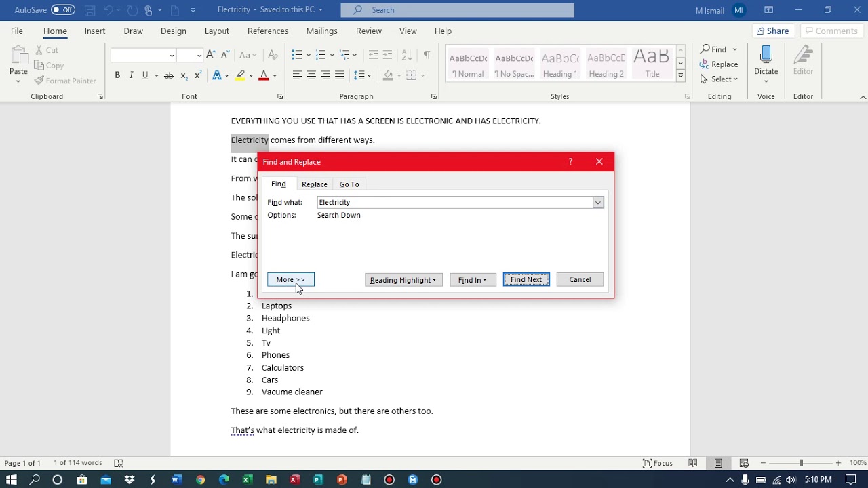Click the Find Next button
This screenshot has width=868, height=488.
click(x=526, y=280)
